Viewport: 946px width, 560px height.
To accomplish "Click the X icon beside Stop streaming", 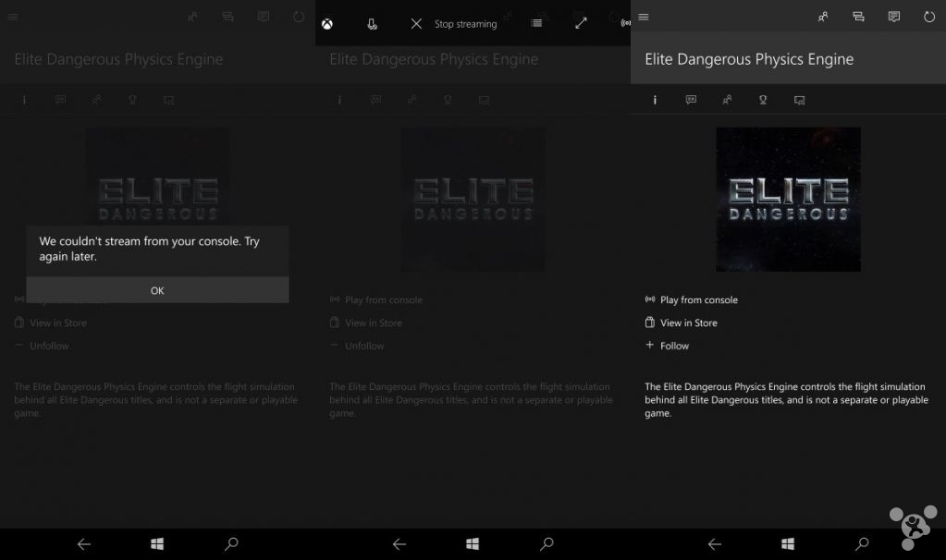I will click(x=416, y=24).
